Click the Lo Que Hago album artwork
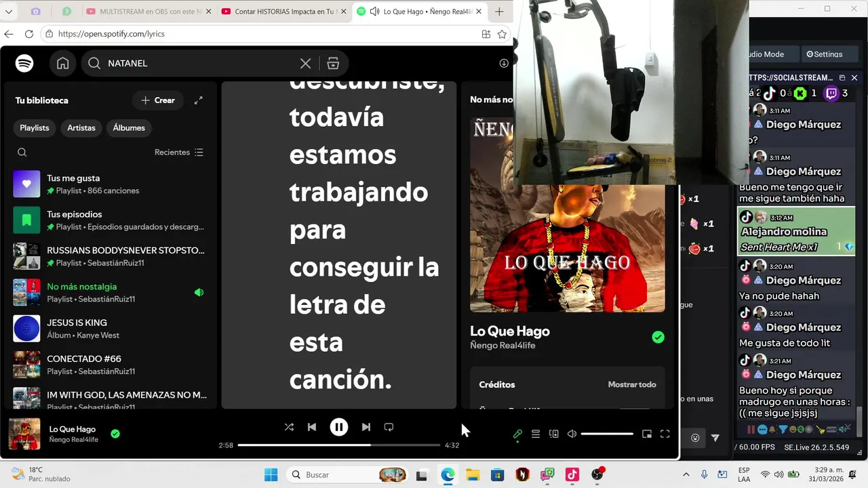Screen dimensions: 868x488 567,247
